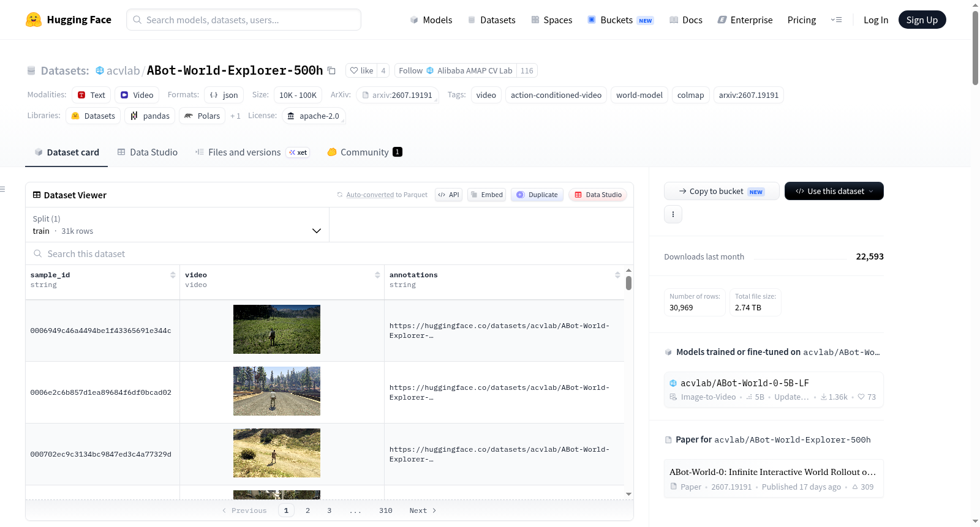Open the grassy field video thumbnail
The height and width of the screenshot is (527, 980).
(x=277, y=329)
